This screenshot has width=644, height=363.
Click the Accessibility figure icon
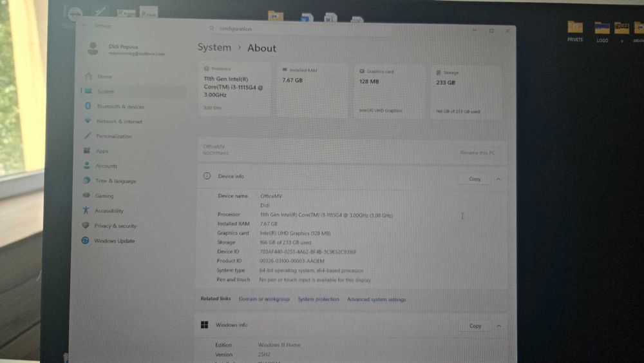86,210
